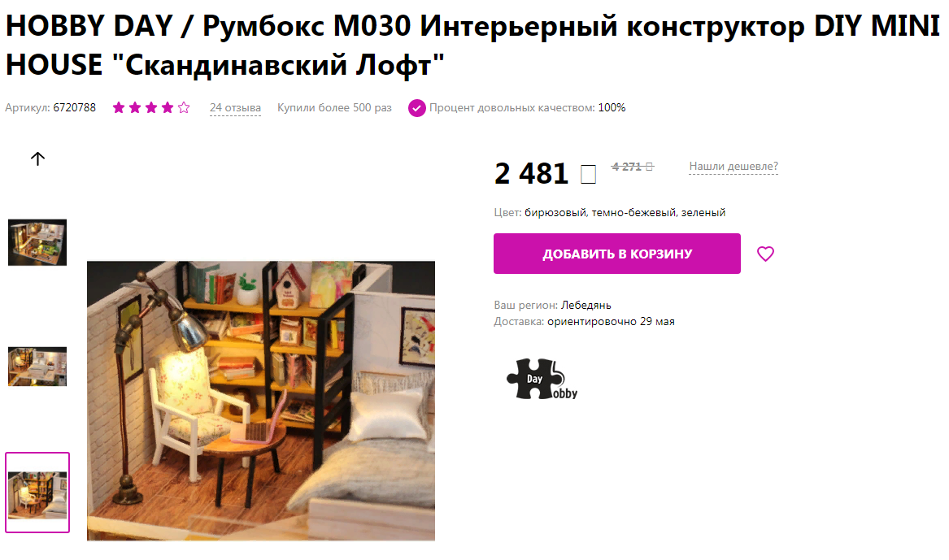This screenshot has height=560, width=949.
Task: Click the up arrow above the thumbnails
Action: [37, 158]
